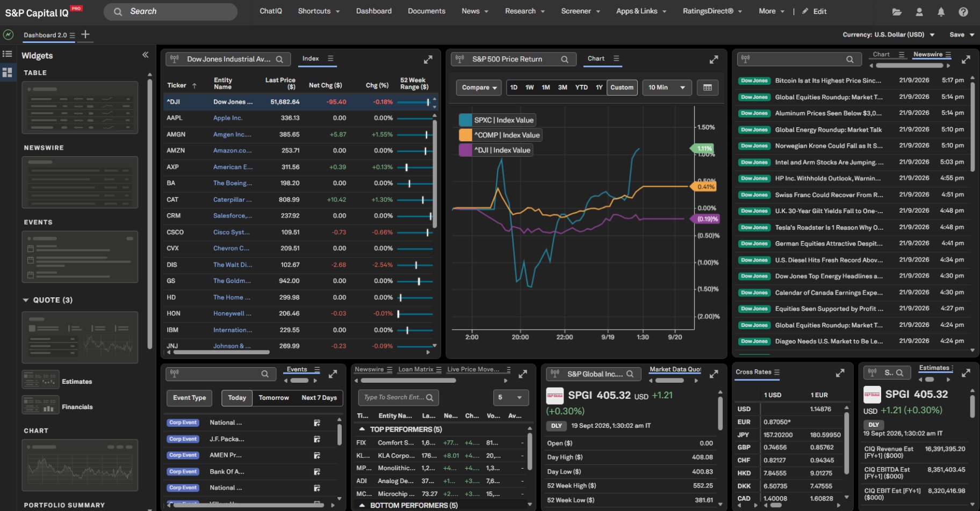
Task: Open the Research menu
Action: pyautogui.click(x=525, y=11)
